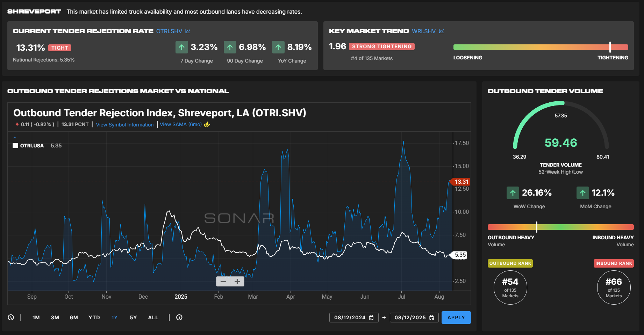Open calendar for start date 08/12/2024
Image resolution: width=644 pixels, height=335 pixels.
pyautogui.click(x=371, y=318)
